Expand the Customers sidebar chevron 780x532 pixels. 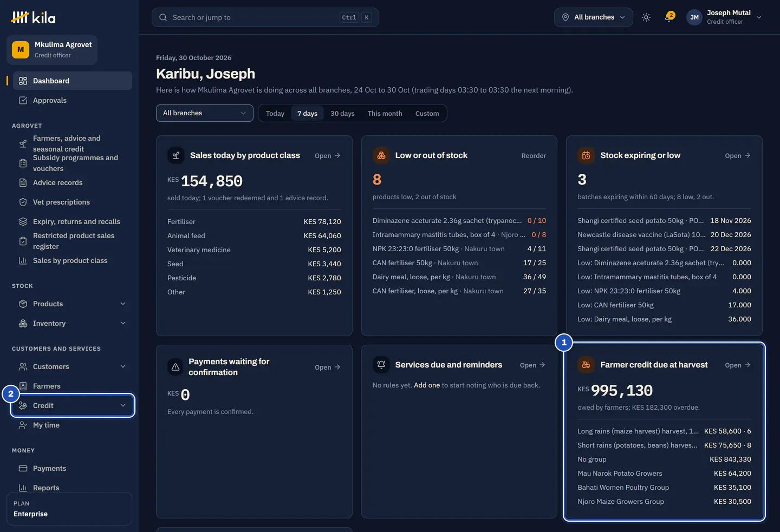point(123,366)
